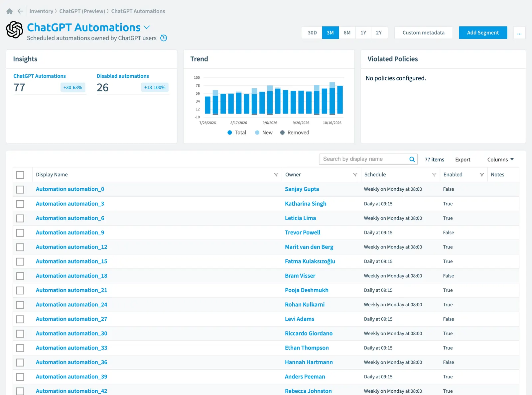The width and height of the screenshot is (532, 395).
Task: Toggle the Total legend marker
Action: point(229,133)
